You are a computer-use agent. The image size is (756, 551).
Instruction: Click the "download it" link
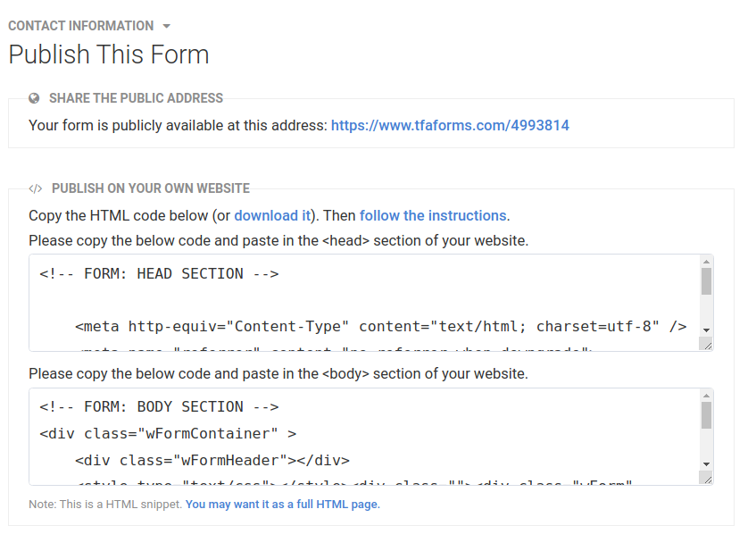pos(272,215)
